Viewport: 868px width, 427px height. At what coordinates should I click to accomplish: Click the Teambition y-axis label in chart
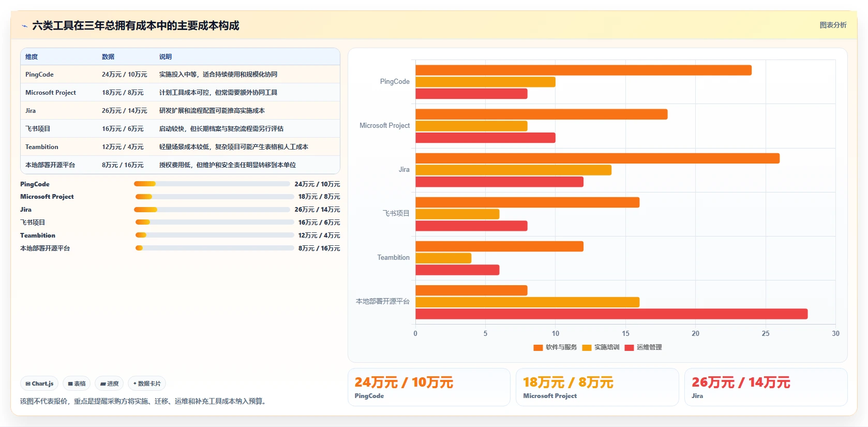[x=393, y=258]
